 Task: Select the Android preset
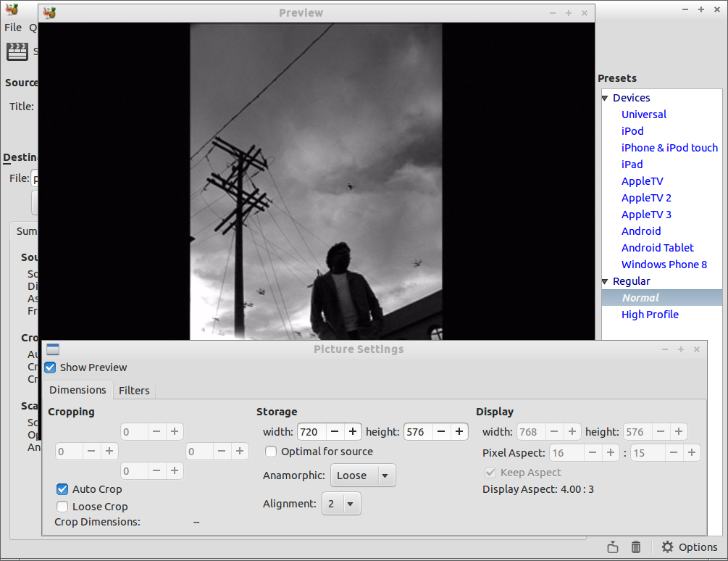(x=641, y=231)
